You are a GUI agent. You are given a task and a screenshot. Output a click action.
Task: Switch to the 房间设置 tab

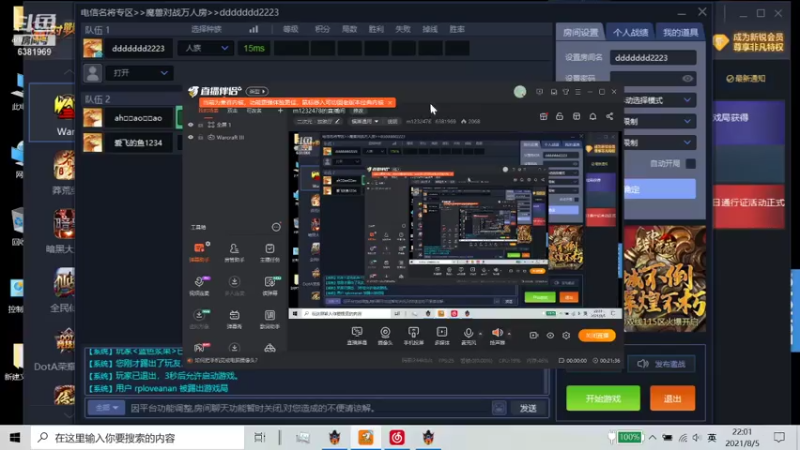(580, 32)
